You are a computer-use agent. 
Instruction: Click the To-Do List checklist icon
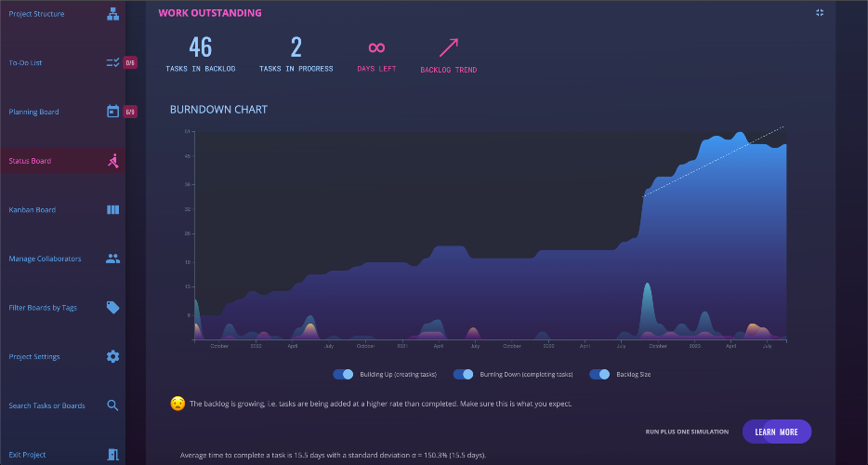113,62
